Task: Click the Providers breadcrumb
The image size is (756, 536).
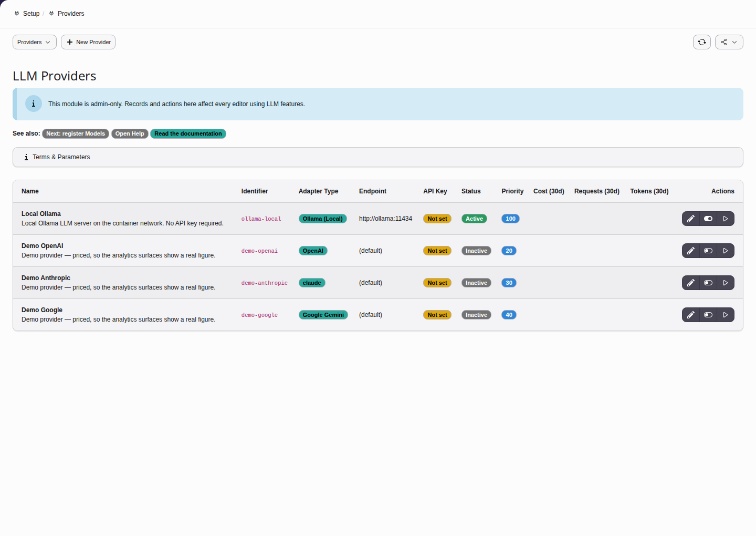Action: [71, 14]
